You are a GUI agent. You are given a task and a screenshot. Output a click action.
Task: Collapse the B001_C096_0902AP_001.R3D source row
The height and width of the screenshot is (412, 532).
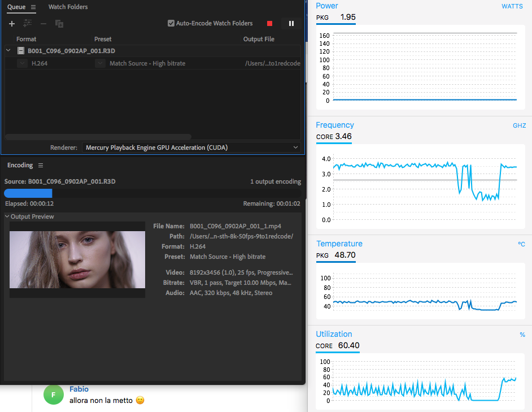click(x=8, y=51)
